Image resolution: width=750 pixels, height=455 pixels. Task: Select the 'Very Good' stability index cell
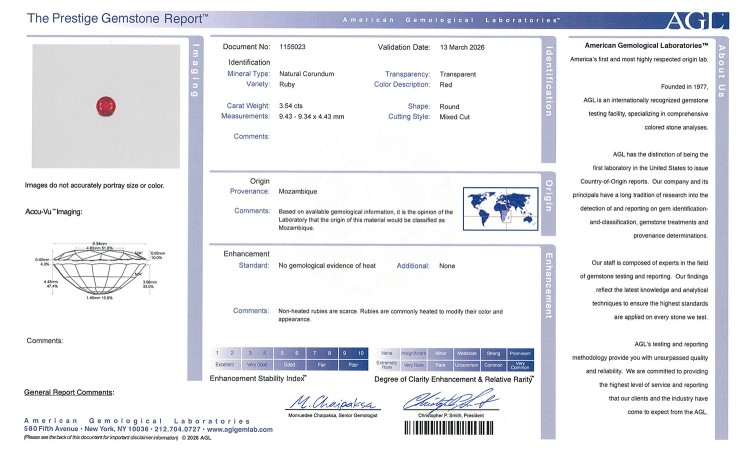(257, 365)
